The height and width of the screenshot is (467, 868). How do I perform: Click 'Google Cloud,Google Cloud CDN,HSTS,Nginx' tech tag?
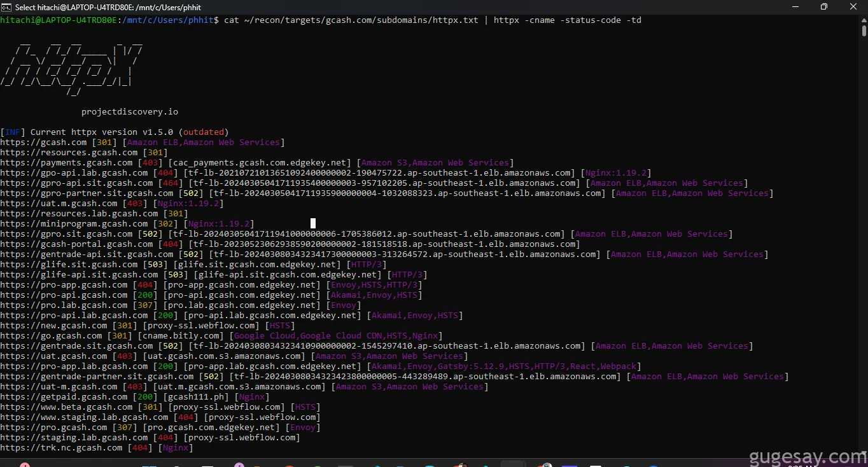tap(336, 335)
